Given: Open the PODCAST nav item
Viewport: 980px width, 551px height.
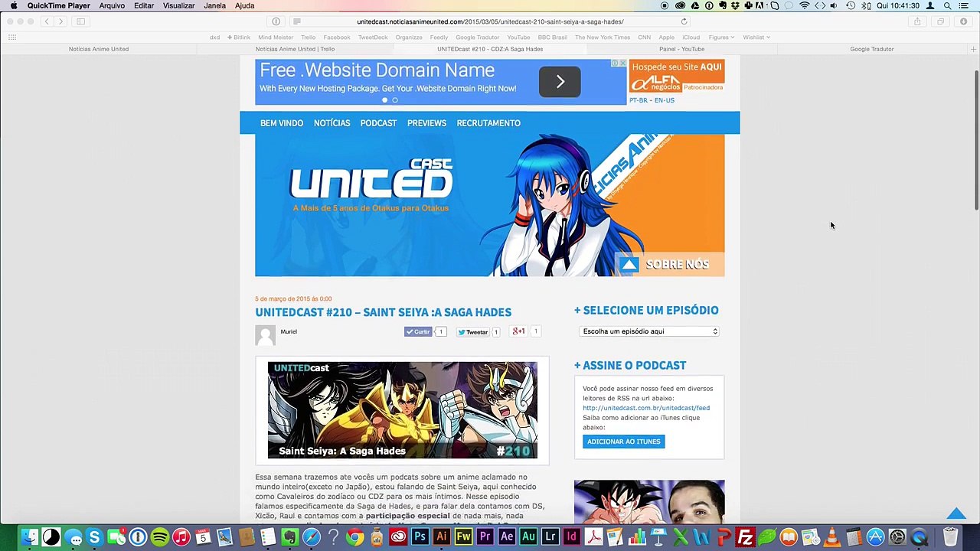Looking at the screenshot, I should tap(378, 123).
